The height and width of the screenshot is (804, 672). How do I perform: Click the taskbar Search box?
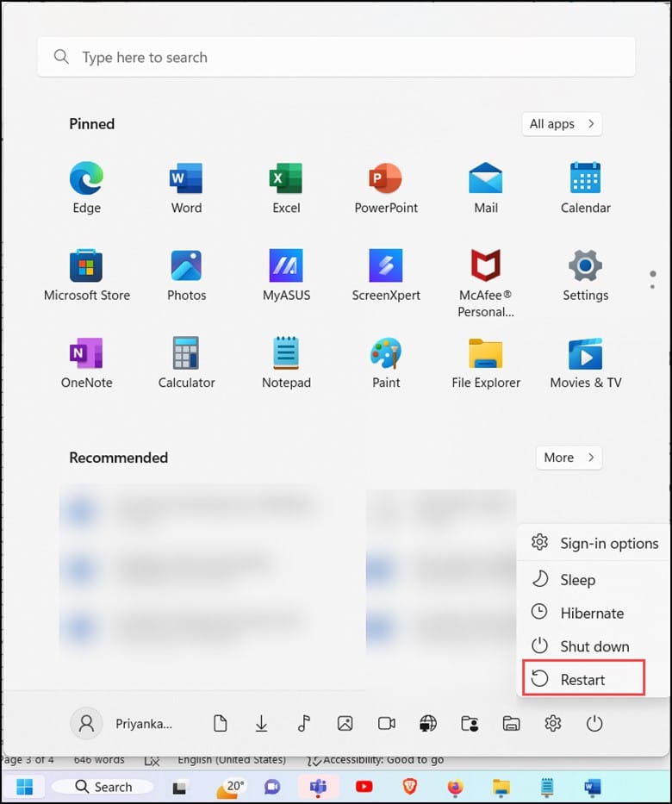point(103,787)
